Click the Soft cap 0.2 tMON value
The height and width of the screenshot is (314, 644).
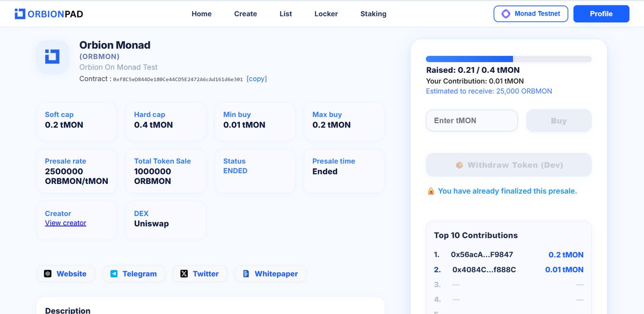pyautogui.click(x=64, y=125)
